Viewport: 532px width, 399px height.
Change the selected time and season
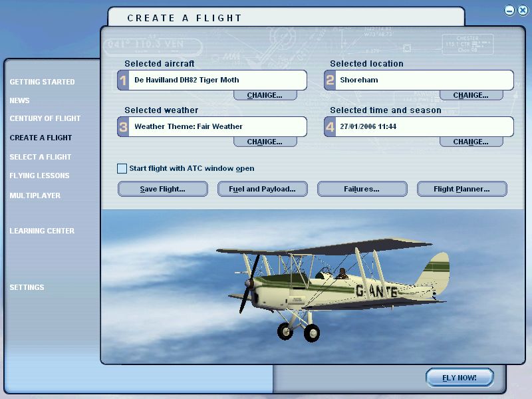click(x=471, y=142)
